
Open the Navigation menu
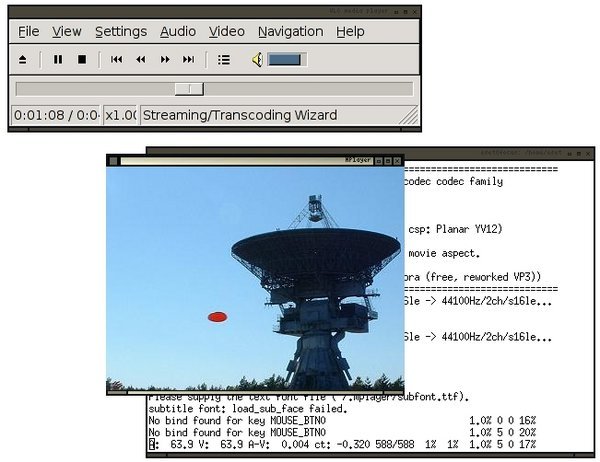[x=291, y=31]
